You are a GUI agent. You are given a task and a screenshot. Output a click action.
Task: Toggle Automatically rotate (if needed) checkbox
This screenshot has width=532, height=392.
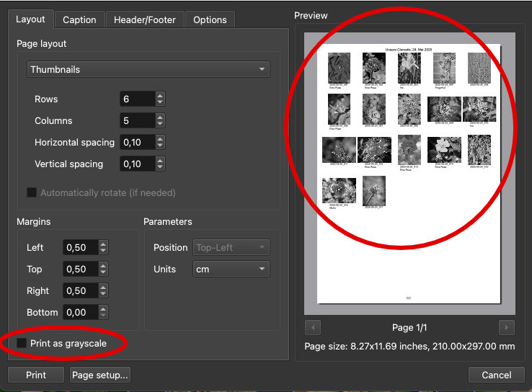coord(32,192)
